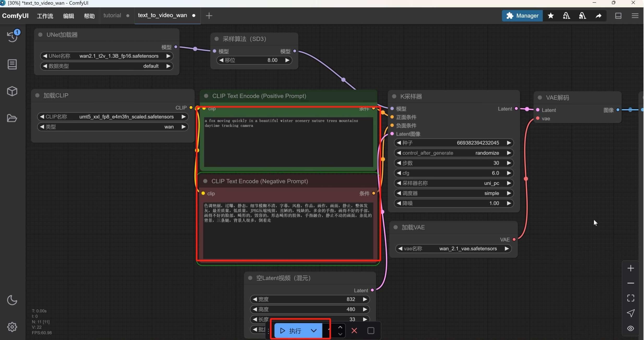Increase batch count with up arrow

point(340,327)
